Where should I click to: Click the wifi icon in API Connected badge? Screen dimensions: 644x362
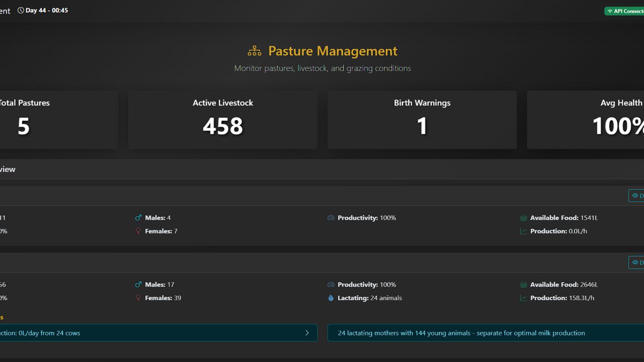pyautogui.click(x=610, y=11)
